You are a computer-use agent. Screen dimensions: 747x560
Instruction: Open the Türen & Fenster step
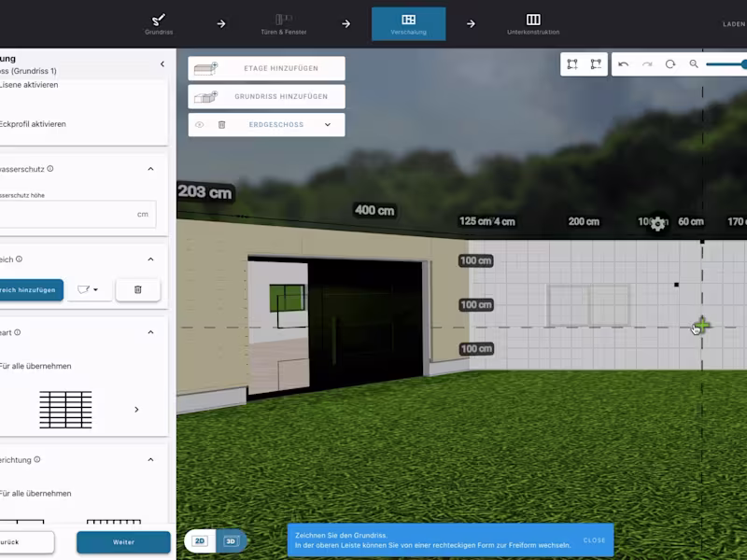pyautogui.click(x=283, y=22)
